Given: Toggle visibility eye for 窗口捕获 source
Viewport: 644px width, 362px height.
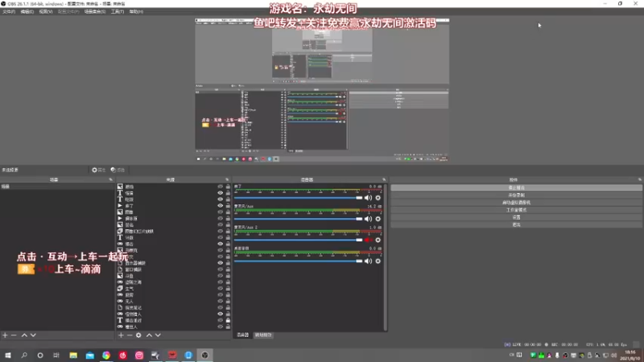Looking at the screenshot, I should coord(220,269).
